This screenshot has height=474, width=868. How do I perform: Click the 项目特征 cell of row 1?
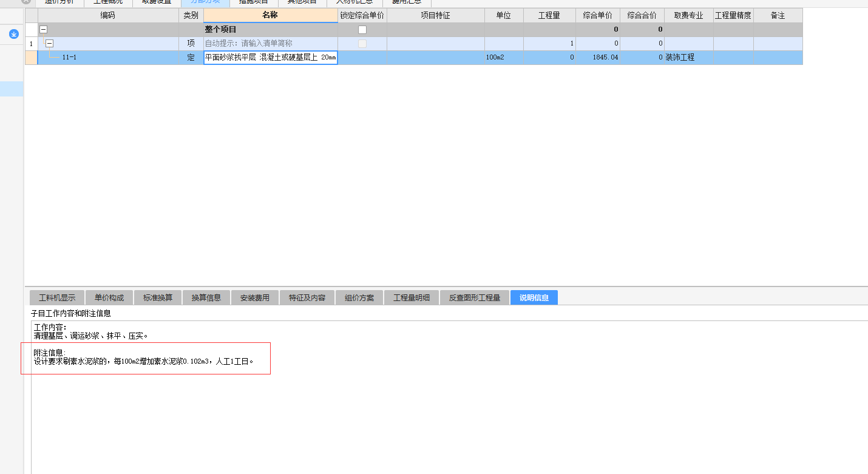(436, 44)
